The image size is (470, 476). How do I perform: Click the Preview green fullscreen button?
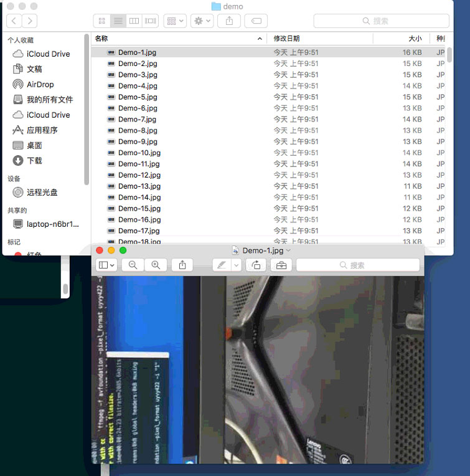click(123, 250)
